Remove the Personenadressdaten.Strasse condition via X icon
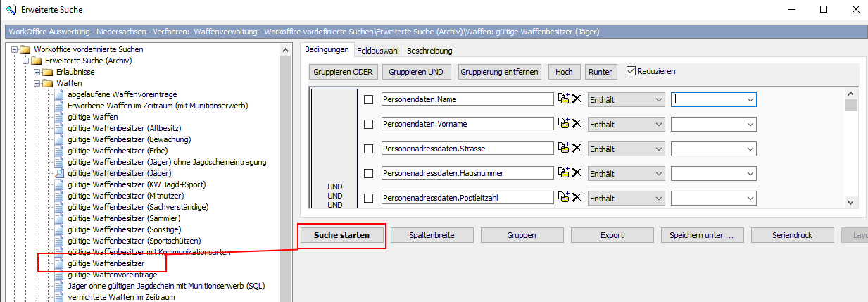This screenshot has height=302, width=868. [577, 148]
